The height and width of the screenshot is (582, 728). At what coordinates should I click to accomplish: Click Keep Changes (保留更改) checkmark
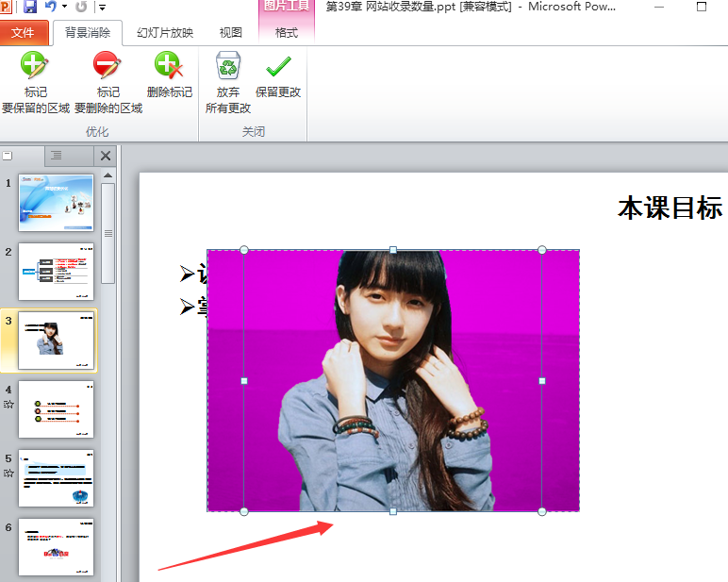[x=278, y=66]
